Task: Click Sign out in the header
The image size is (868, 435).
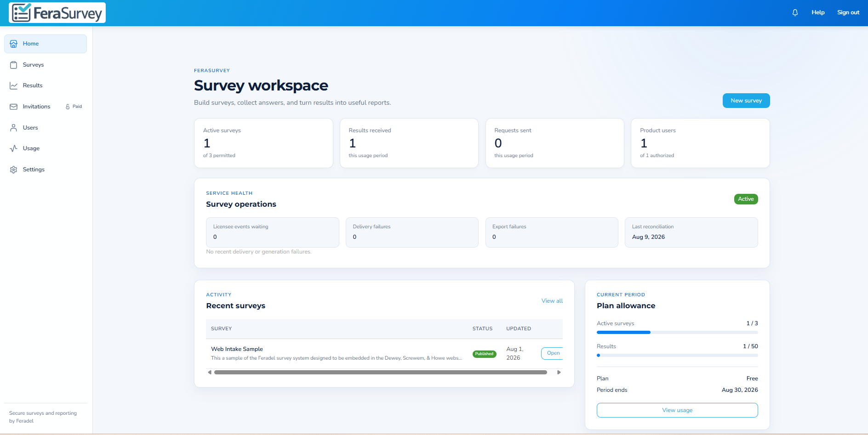Action: coord(848,12)
